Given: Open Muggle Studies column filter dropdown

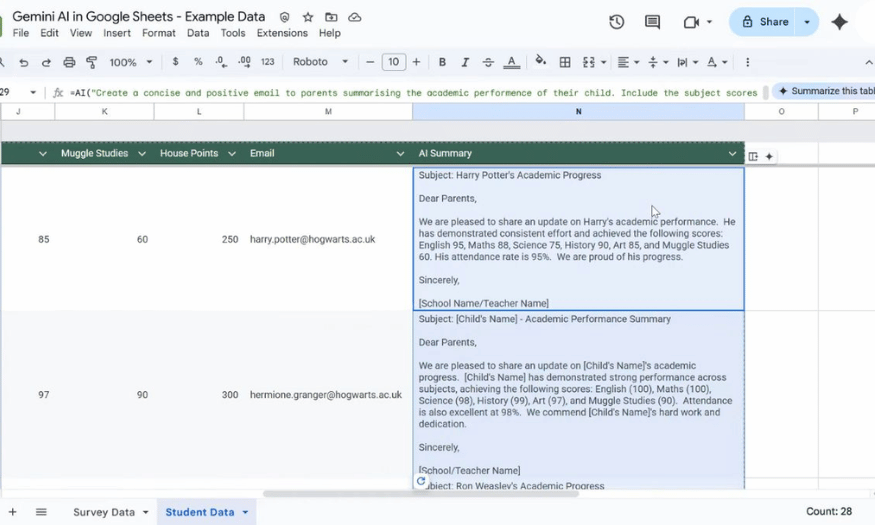Looking at the screenshot, I should (x=142, y=153).
